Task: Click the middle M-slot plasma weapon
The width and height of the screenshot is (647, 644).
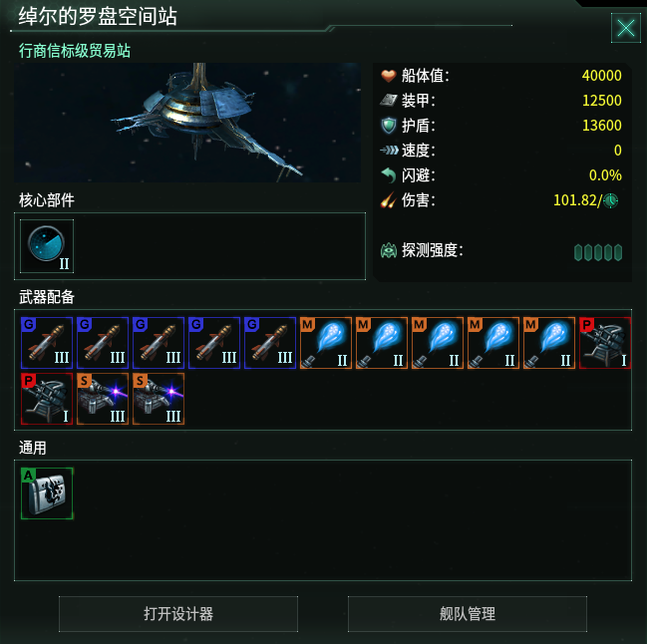Action: click(x=438, y=343)
